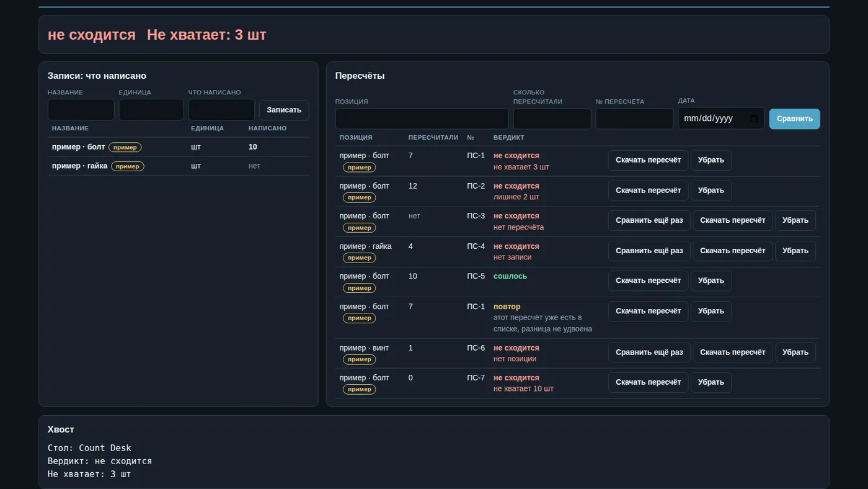This screenshot has width=868, height=489.
Task: Focus the Сколько пересчитали input field
Action: click(552, 119)
